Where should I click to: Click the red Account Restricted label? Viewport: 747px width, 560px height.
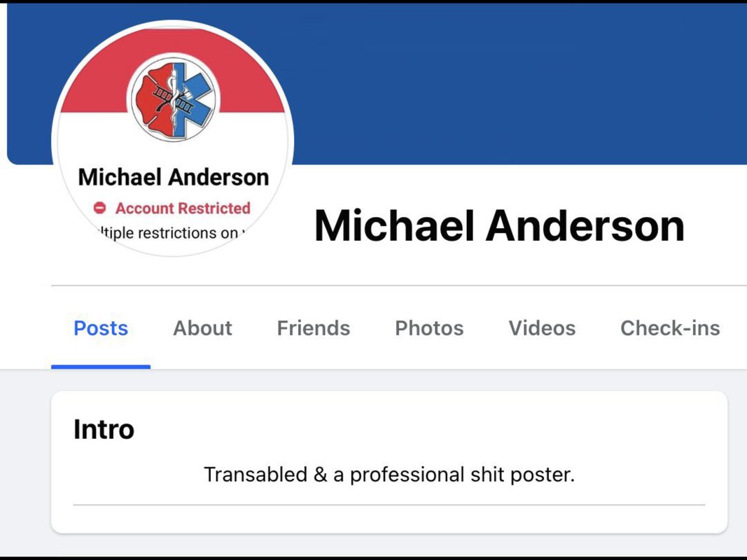click(x=183, y=208)
